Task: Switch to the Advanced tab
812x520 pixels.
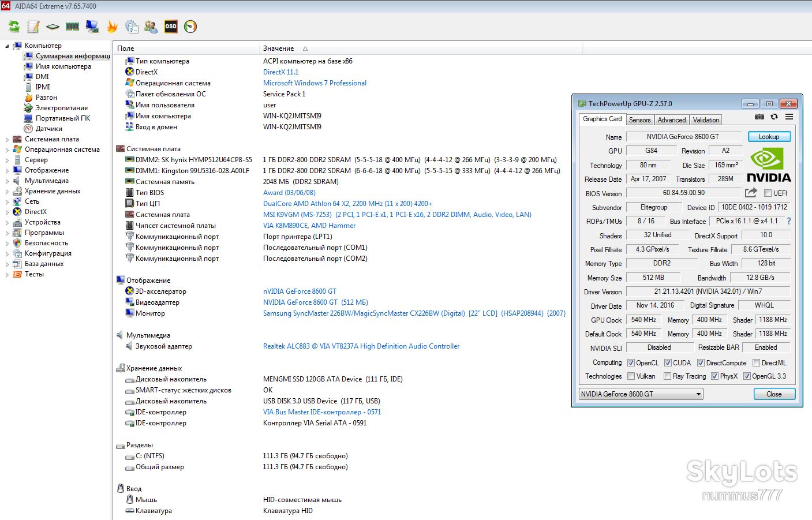Action: coord(672,120)
